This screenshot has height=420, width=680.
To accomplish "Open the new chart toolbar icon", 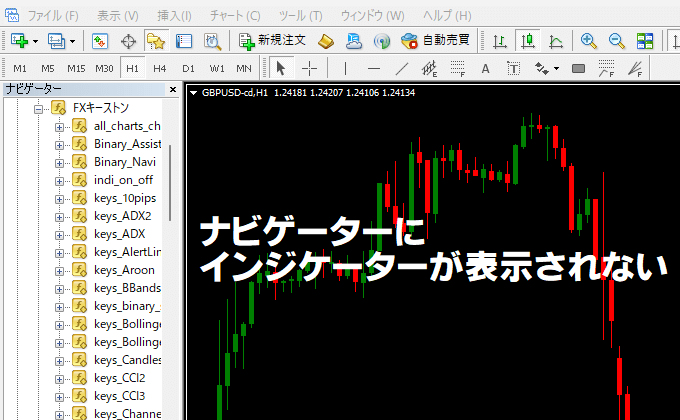I will 19,41.
